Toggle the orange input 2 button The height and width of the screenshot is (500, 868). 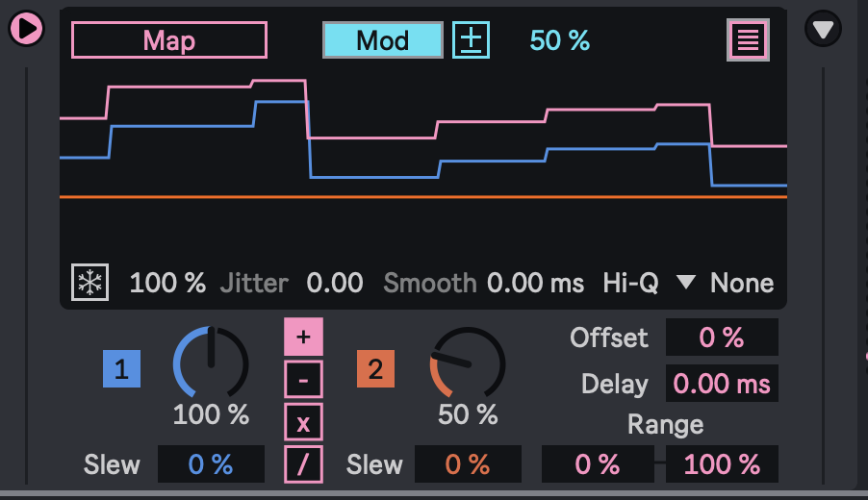375,369
